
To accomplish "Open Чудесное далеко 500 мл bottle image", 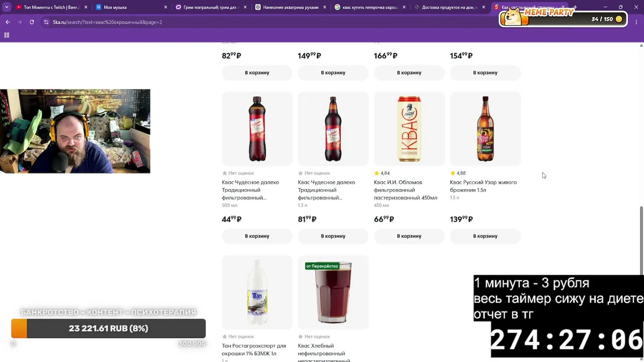I will click(x=257, y=129).
